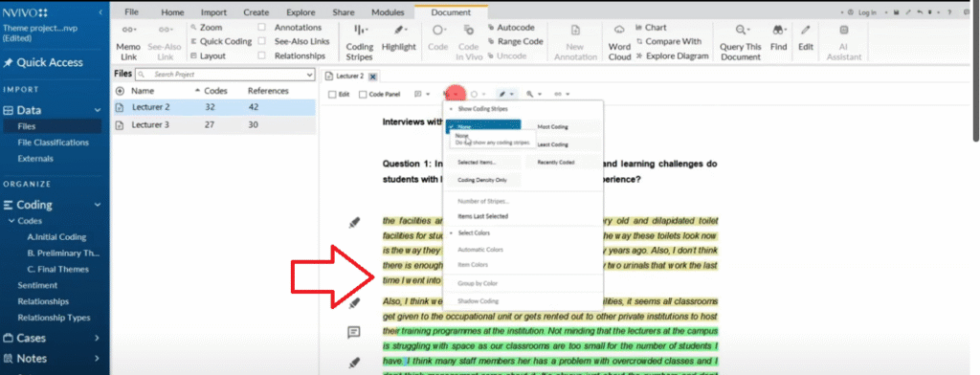
Task: Expand the Cases navigation section
Action: point(97,338)
